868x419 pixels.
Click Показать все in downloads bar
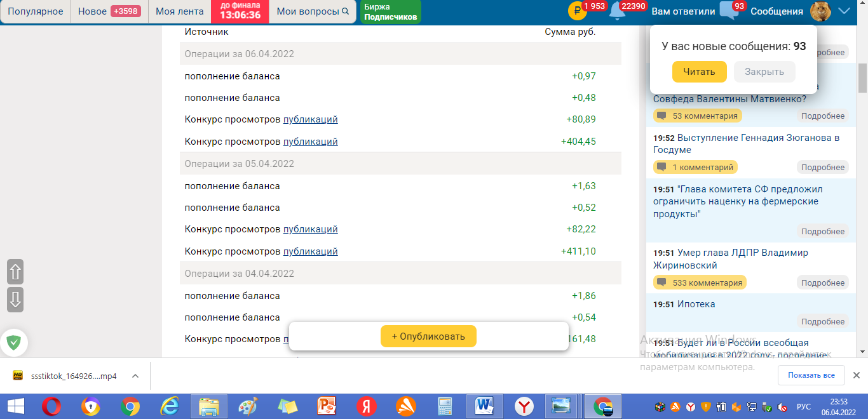(x=811, y=375)
